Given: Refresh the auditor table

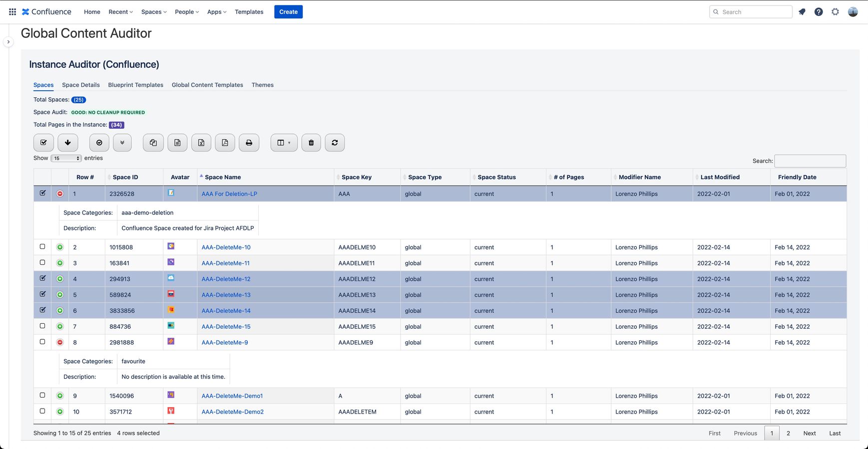Looking at the screenshot, I should (335, 143).
